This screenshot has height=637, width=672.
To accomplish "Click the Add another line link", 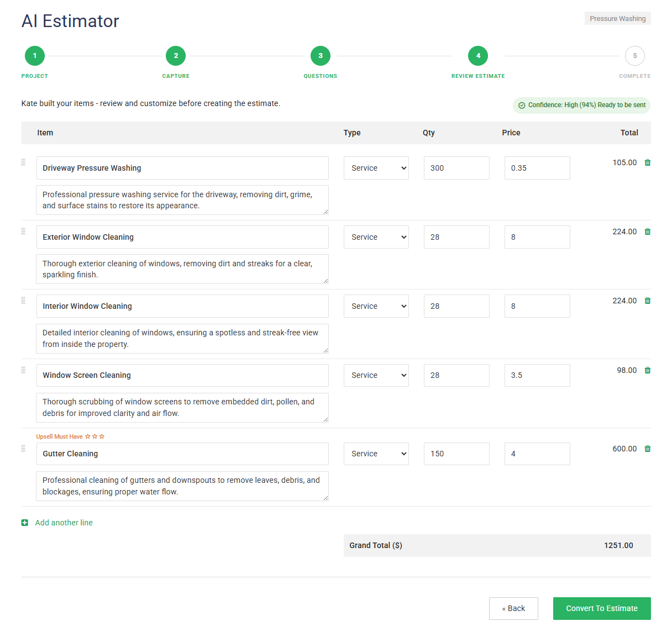I will pos(64,523).
